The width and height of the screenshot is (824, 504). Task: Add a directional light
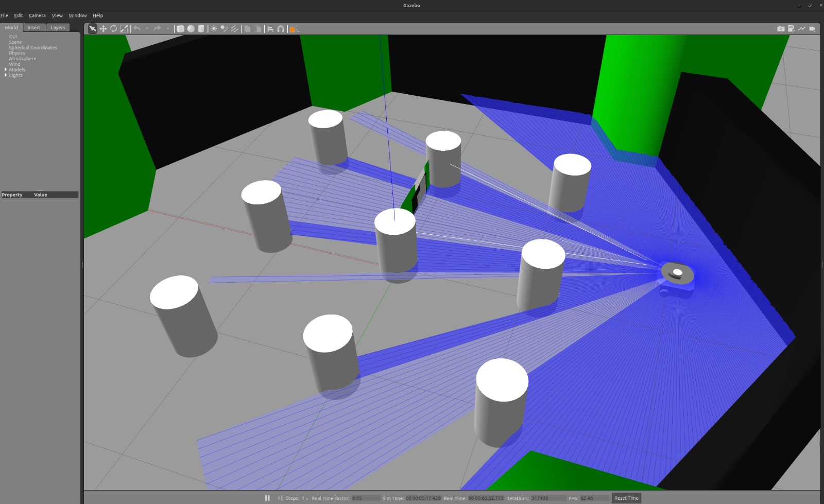(234, 28)
